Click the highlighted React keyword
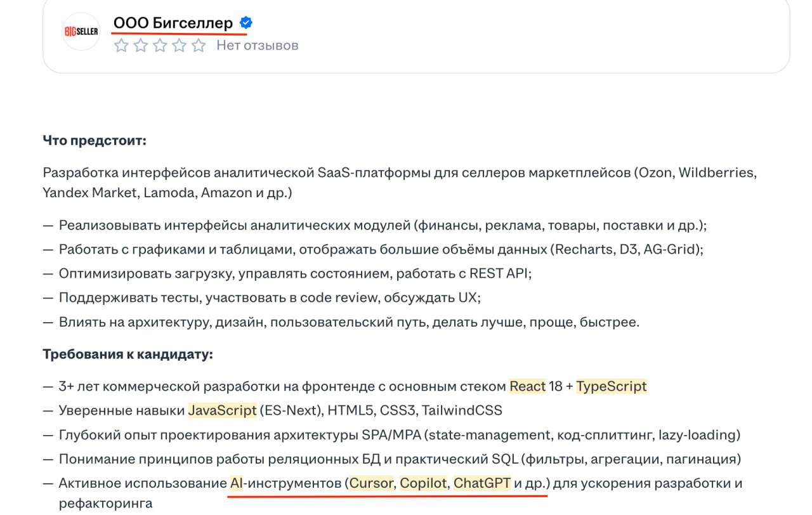812x515 pixels. click(527, 386)
